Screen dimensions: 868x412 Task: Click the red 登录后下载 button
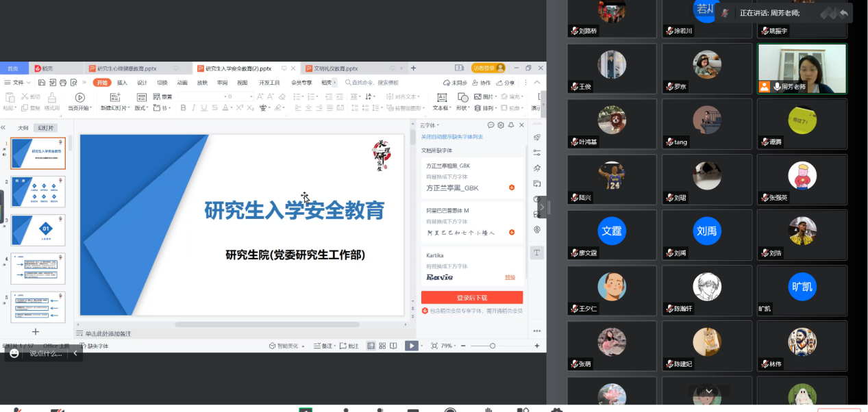(x=471, y=298)
